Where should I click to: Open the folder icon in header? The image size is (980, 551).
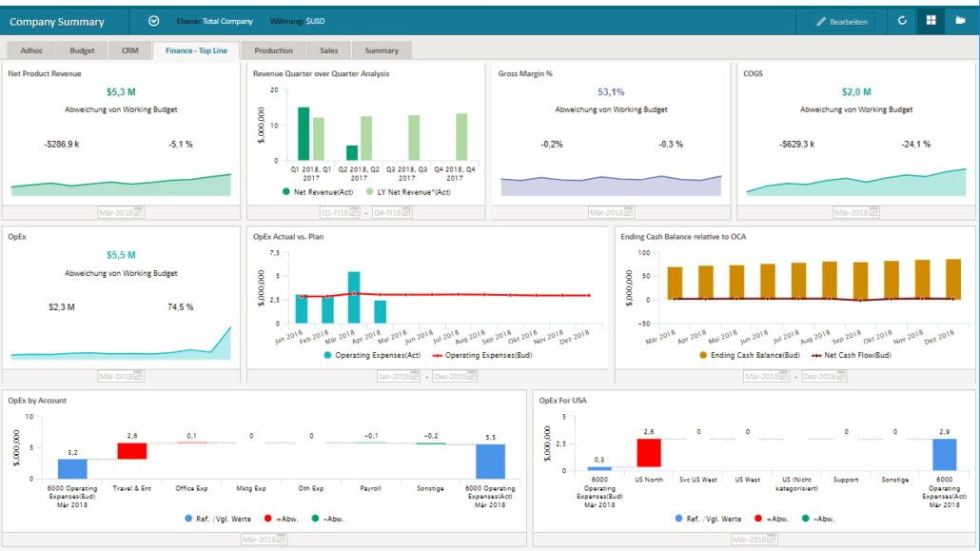(x=960, y=21)
